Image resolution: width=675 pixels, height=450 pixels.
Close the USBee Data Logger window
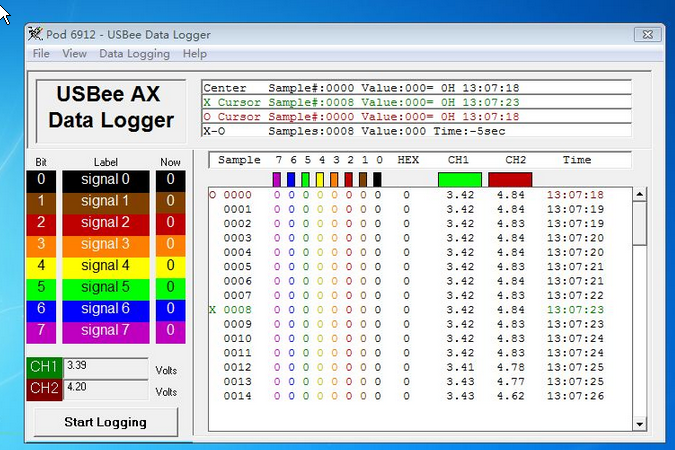tap(647, 34)
